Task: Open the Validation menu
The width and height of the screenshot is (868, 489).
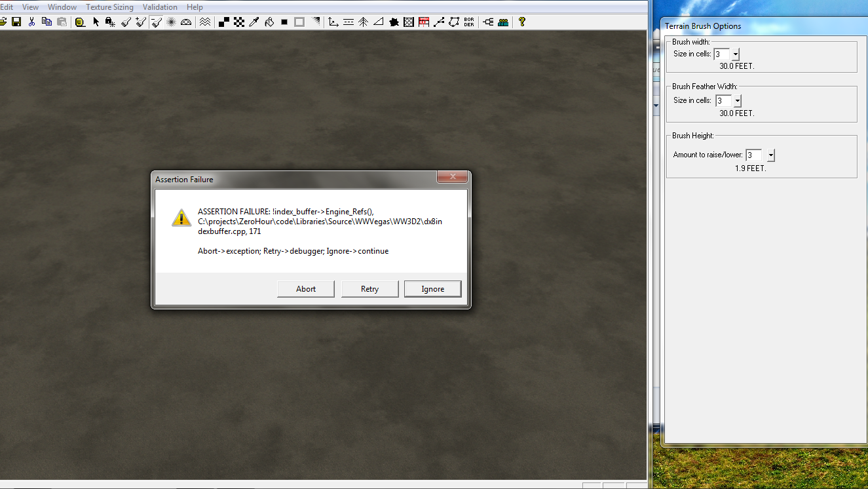Action: click(x=160, y=7)
